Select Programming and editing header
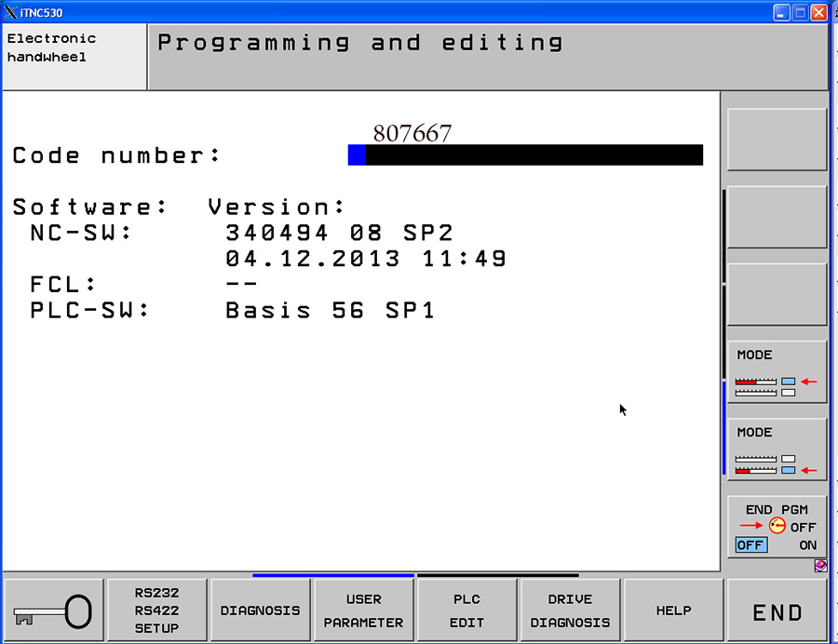 click(486, 57)
